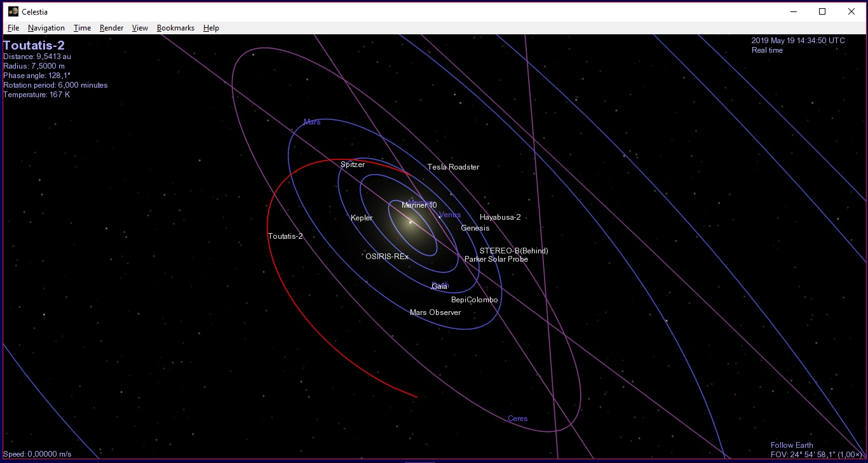Click the Mars orbit label

pos(312,122)
